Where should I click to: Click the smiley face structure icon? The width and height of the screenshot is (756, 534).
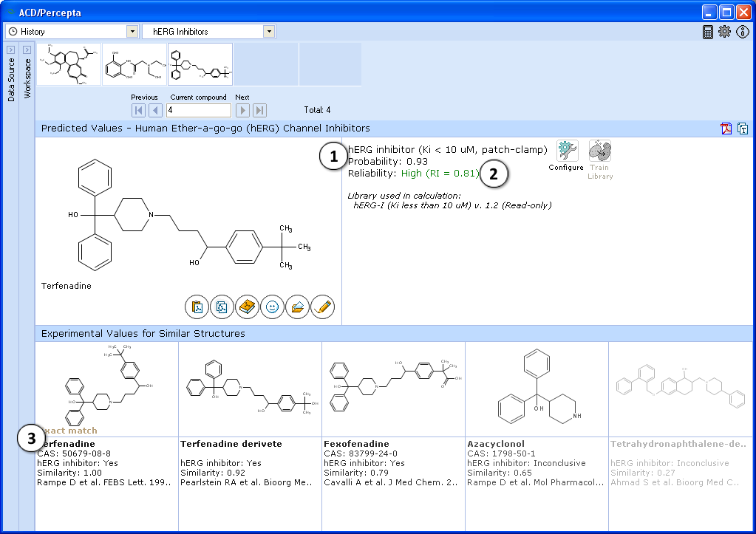(x=272, y=307)
